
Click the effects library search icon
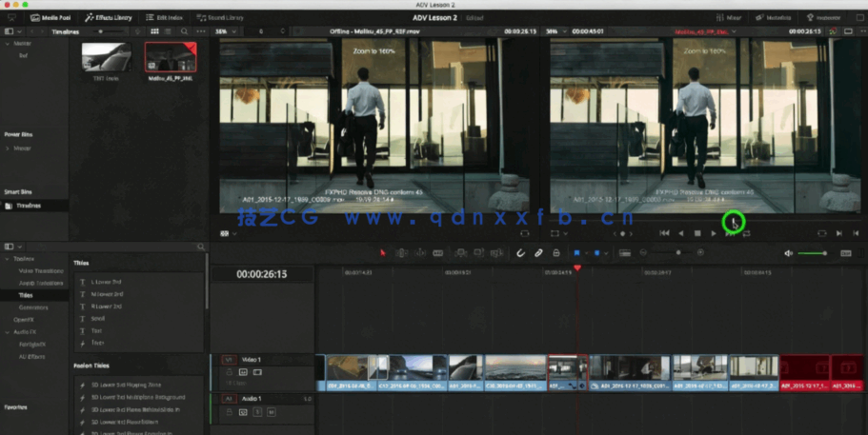[x=200, y=247]
